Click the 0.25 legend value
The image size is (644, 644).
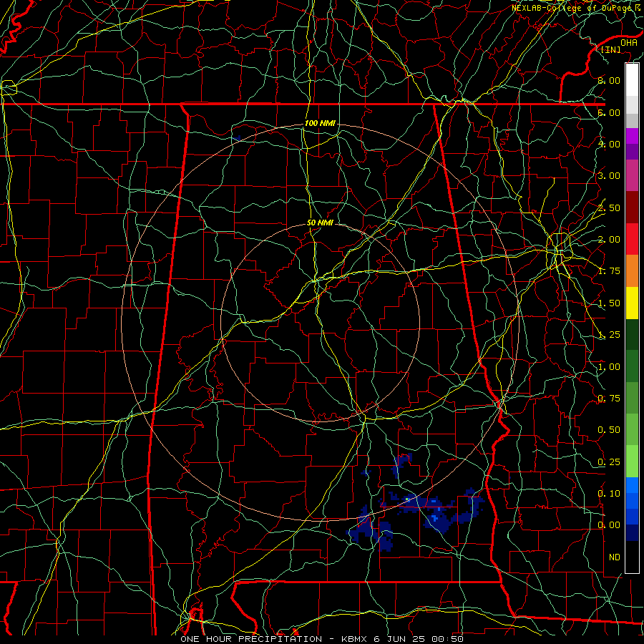click(609, 462)
